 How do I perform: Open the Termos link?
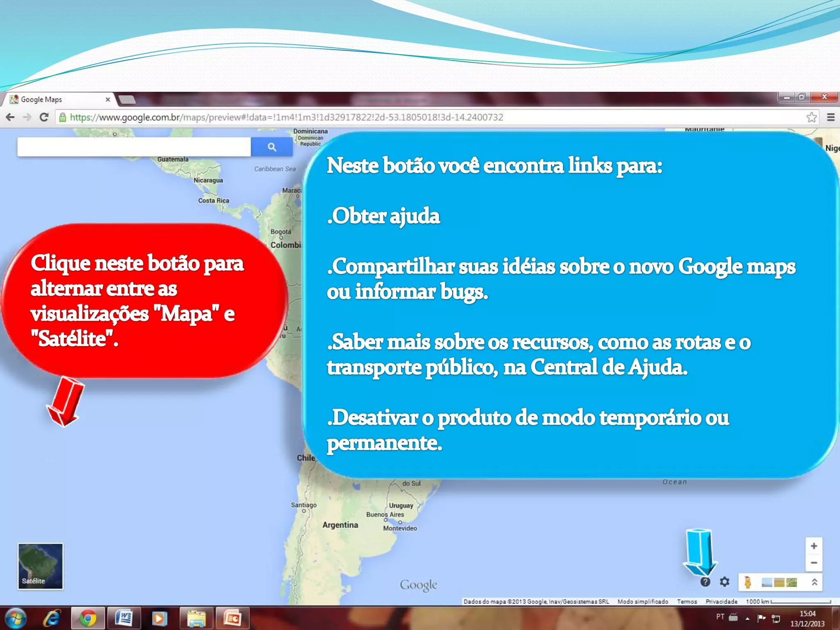(687, 602)
